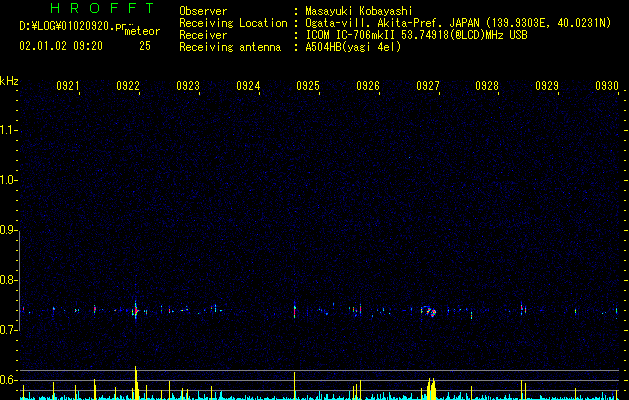
Task: Click the ring-shaped echo just after 0927
Action: point(432,312)
